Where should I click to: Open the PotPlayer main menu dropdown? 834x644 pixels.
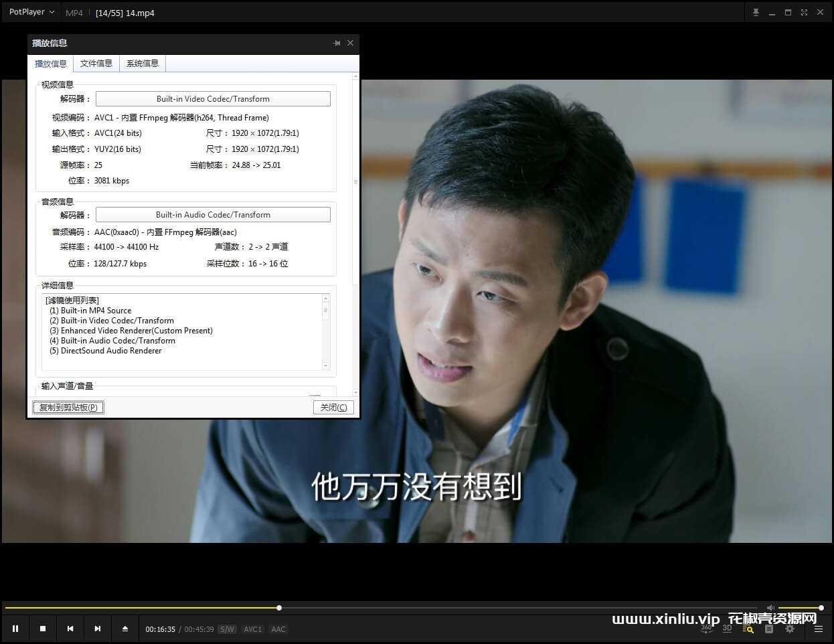point(31,12)
